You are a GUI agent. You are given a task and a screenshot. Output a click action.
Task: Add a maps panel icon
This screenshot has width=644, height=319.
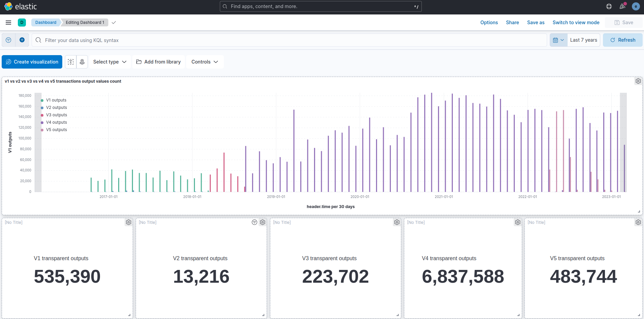pos(82,62)
